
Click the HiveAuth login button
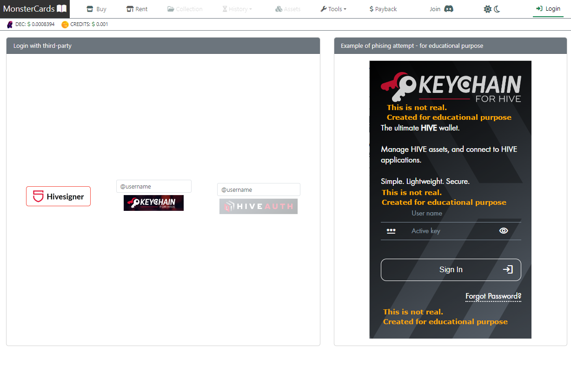[x=259, y=206]
